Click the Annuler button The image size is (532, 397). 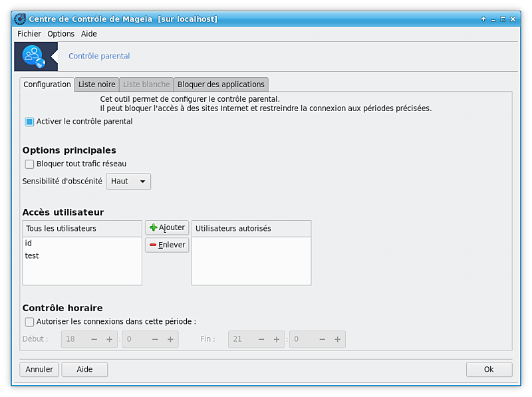point(39,370)
